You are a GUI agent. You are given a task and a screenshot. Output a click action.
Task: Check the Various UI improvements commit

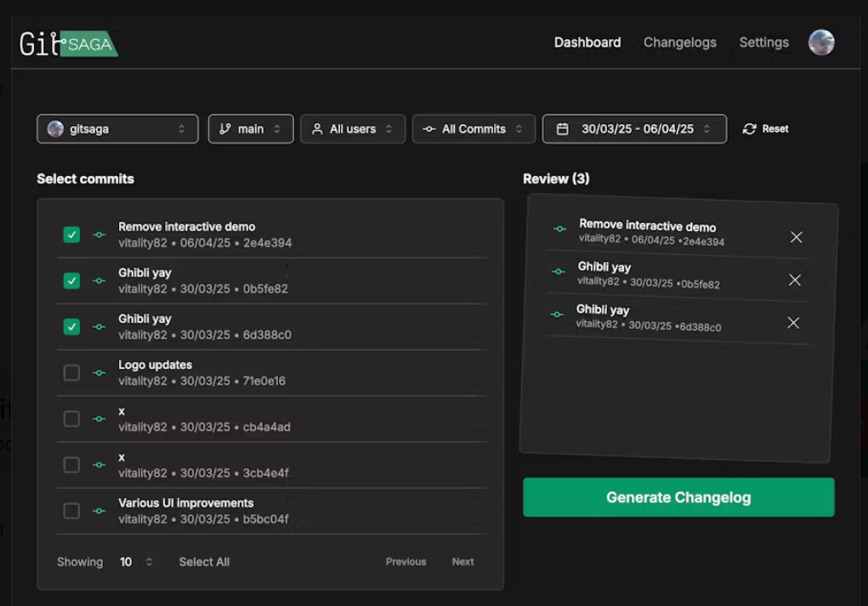point(71,511)
